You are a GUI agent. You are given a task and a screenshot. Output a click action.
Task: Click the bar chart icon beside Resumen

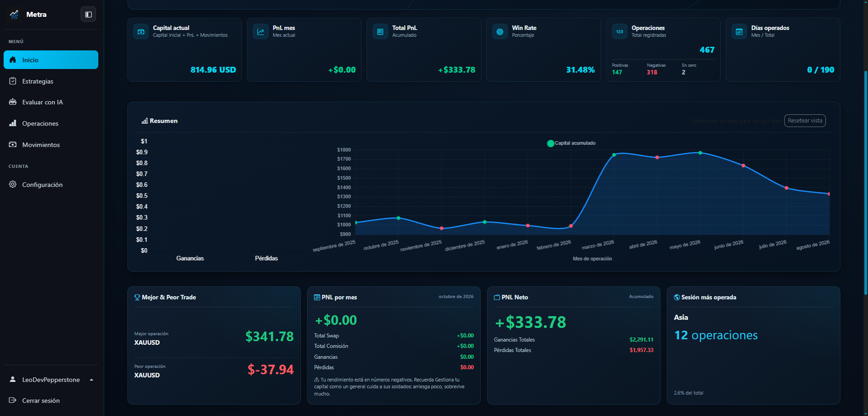[x=145, y=121]
